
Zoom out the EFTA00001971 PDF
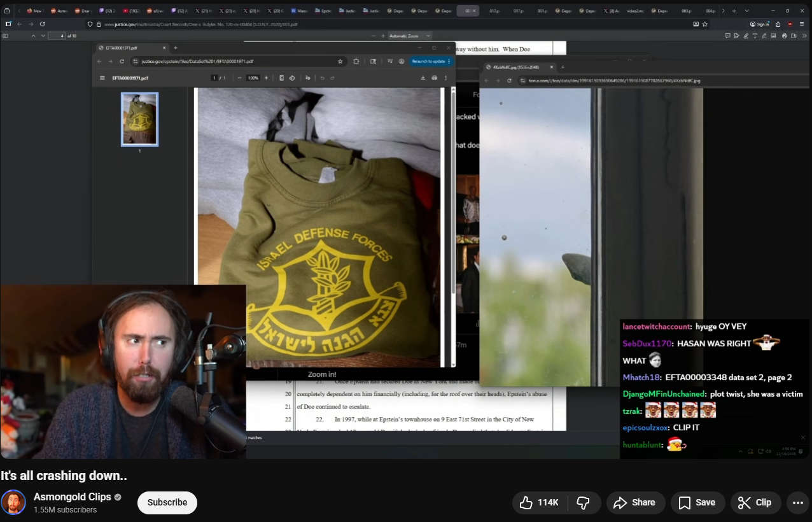point(239,78)
